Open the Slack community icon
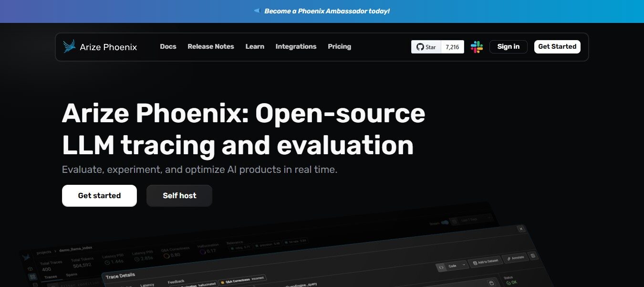Viewport: 644px width, 287px height. pos(477,47)
